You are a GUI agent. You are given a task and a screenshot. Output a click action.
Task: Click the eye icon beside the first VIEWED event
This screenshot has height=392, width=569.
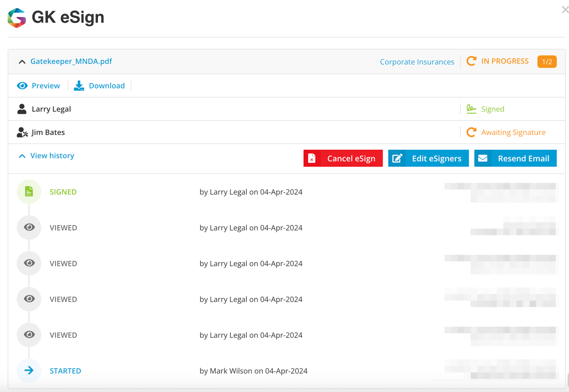[28, 227]
